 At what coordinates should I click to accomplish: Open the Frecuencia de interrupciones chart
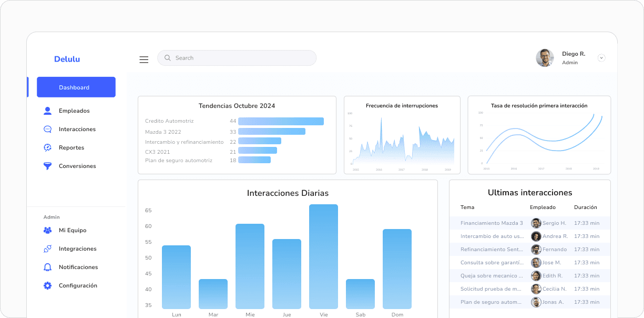(x=402, y=135)
